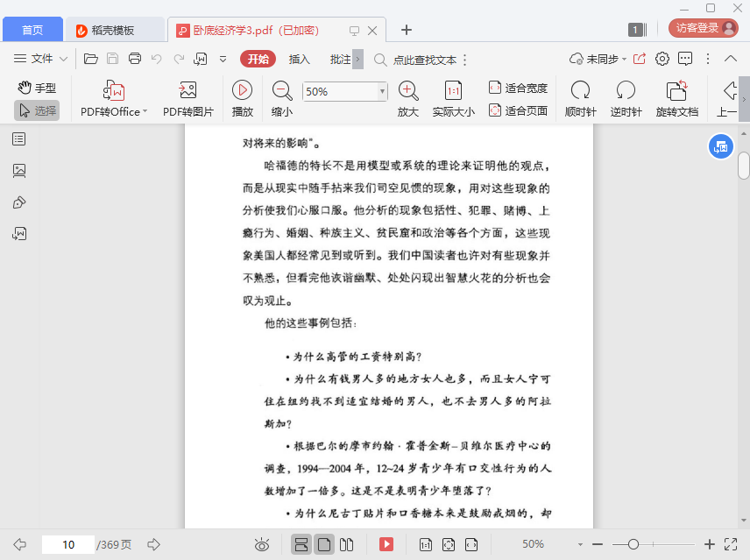Screen dimensions: 750x560
Task: Switch to 首页 tab
Action: click(32, 30)
